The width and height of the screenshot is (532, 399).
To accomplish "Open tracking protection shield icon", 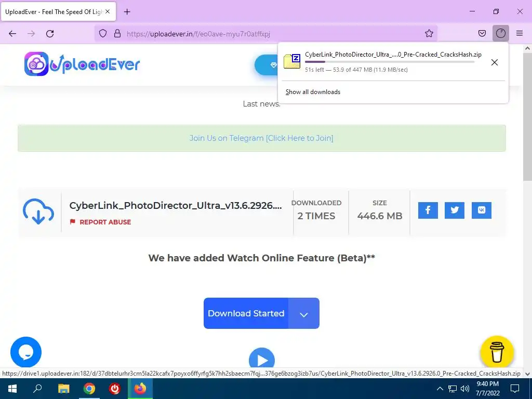I will tap(103, 33).
